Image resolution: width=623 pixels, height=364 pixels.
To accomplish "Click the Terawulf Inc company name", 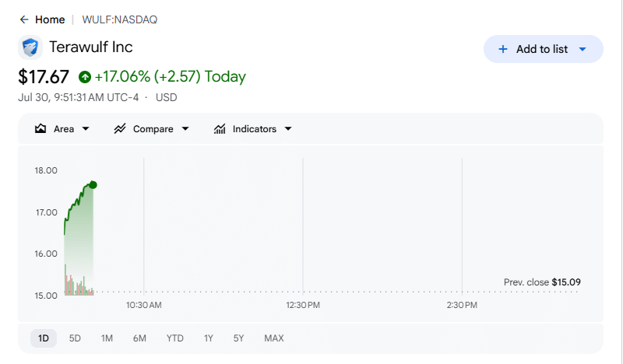I will click(x=90, y=47).
